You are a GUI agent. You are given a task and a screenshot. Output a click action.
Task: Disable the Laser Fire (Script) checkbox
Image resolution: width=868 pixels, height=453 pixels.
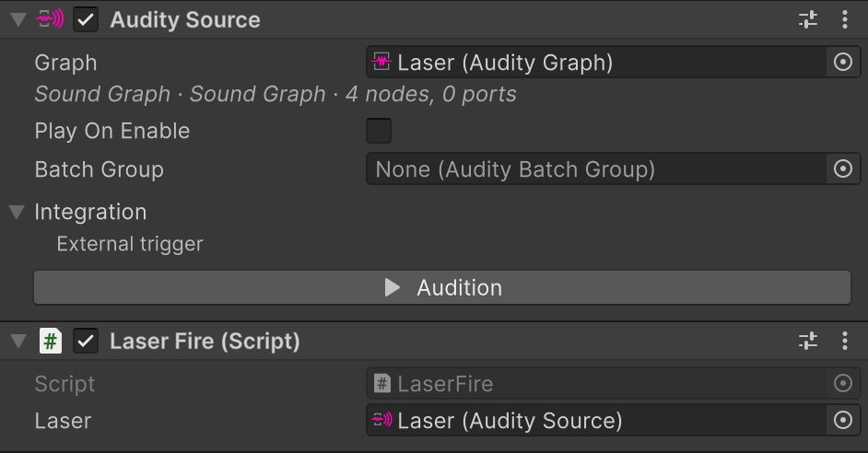point(86,342)
